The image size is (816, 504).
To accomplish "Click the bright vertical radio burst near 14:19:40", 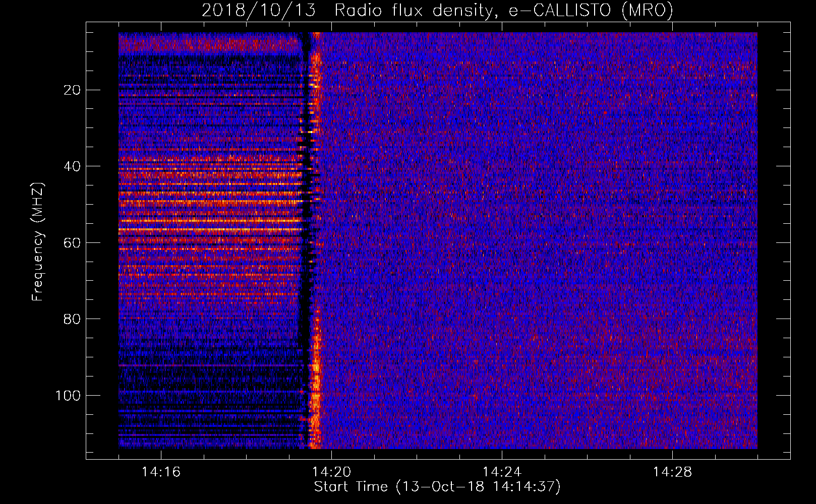I will (315, 240).
